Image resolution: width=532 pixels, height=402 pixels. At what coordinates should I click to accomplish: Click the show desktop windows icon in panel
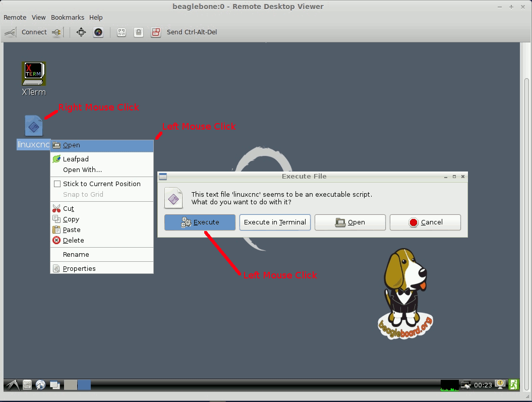[x=55, y=385]
